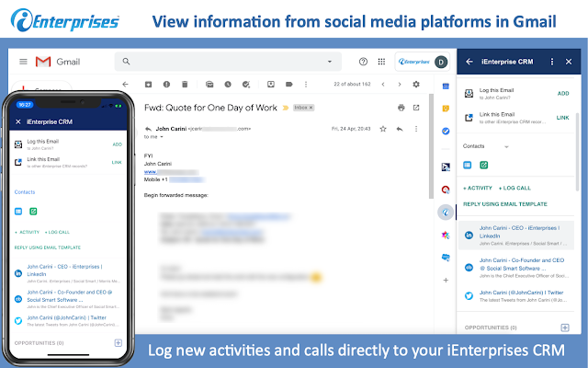
Task: Delete this email with trash icon
Action: 185,84
